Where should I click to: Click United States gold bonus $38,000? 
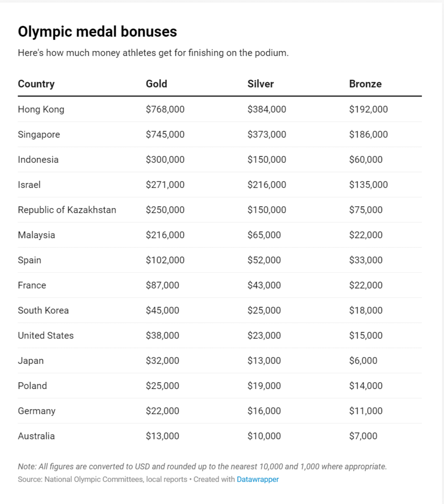click(x=163, y=335)
